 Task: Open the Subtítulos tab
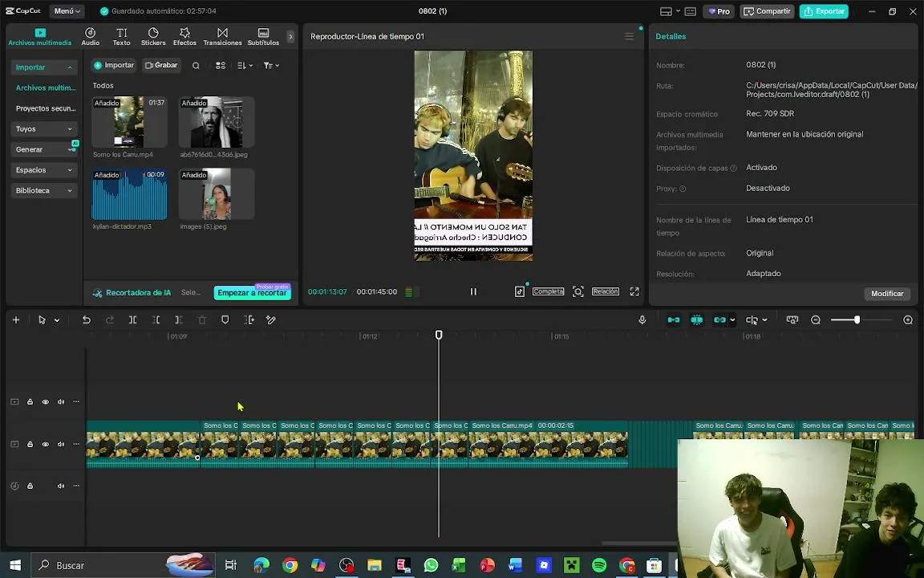coord(263,37)
